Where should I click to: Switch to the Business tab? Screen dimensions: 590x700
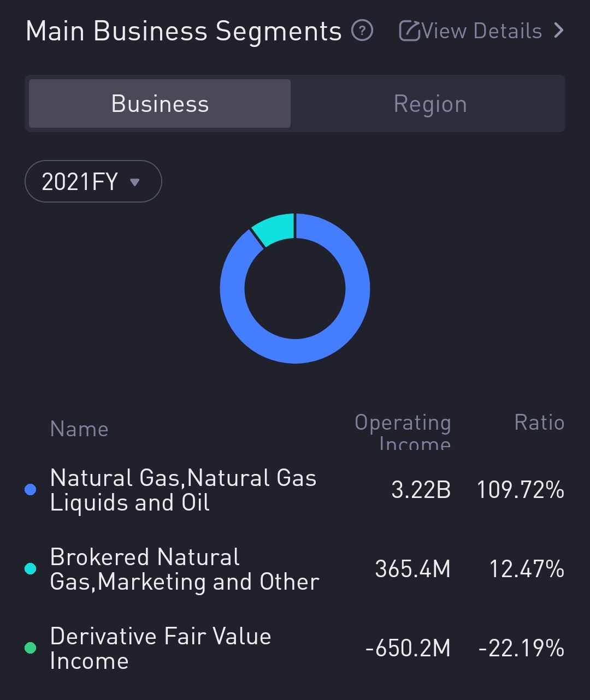pyautogui.click(x=160, y=104)
